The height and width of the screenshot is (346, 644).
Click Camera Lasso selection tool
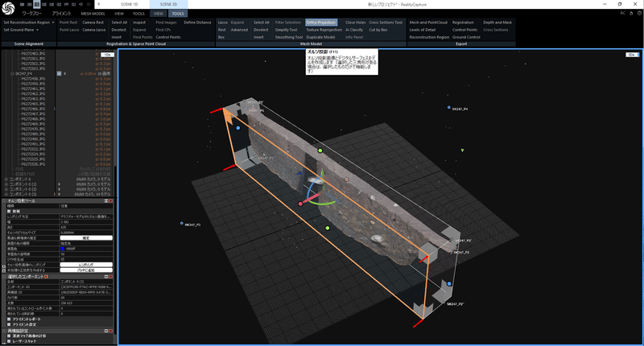[x=94, y=30]
